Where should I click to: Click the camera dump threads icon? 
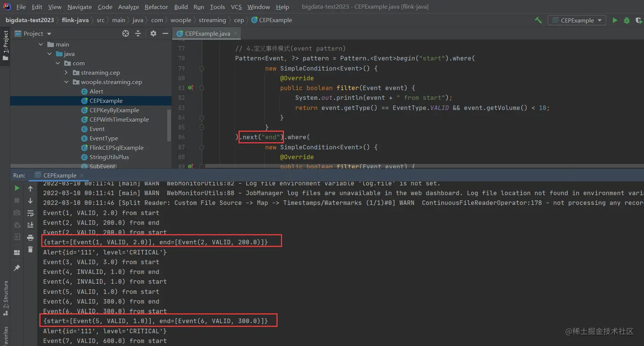coord(17,212)
